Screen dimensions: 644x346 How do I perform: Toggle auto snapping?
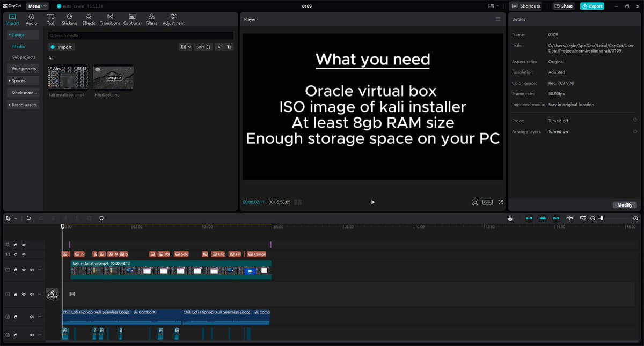coord(543,218)
